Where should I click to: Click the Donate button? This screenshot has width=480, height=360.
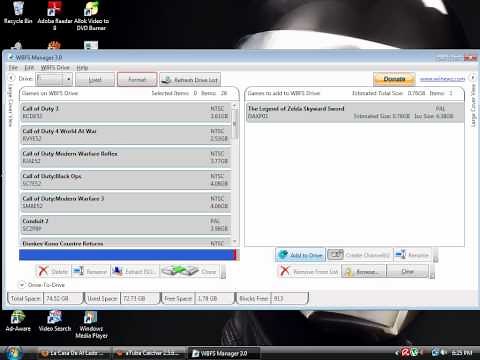point(394,79)
